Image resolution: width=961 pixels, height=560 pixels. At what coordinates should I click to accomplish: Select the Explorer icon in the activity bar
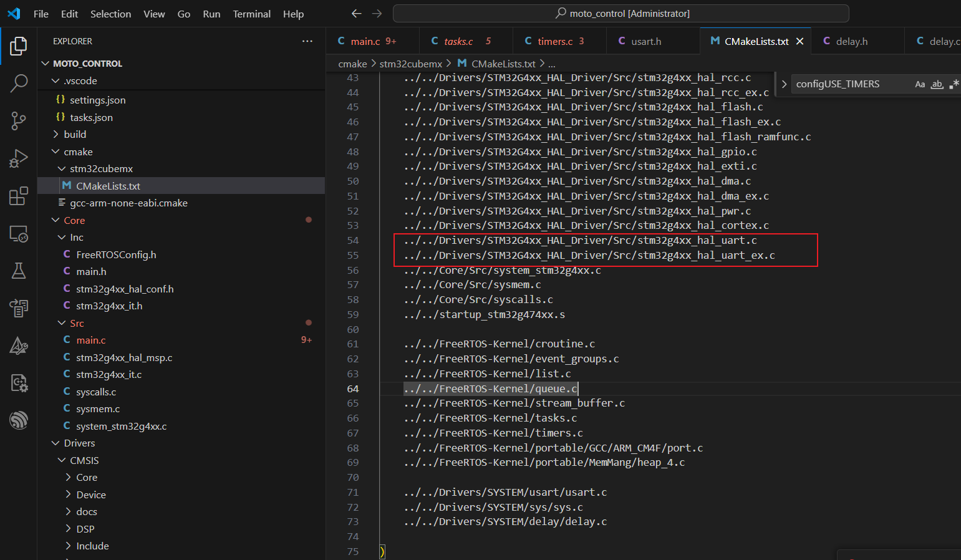19,46
